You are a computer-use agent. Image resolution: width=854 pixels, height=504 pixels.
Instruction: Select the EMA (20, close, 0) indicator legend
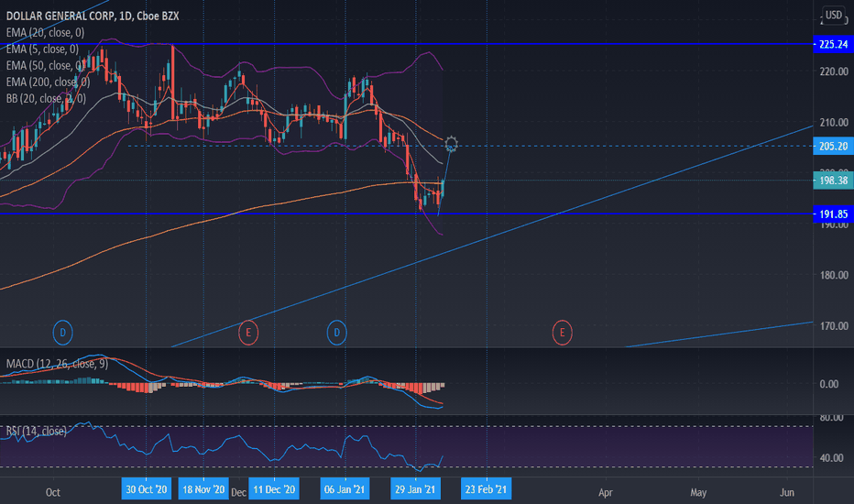click(45, 33)
